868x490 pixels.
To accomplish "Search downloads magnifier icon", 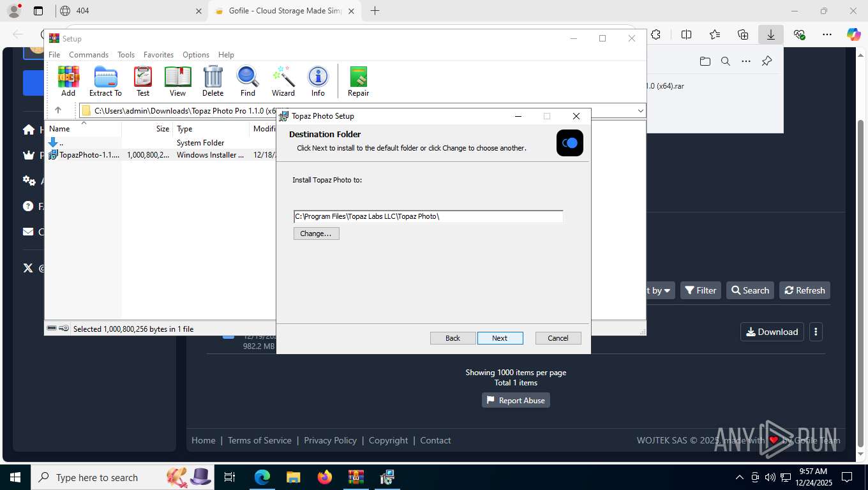I will coord(725,61).
